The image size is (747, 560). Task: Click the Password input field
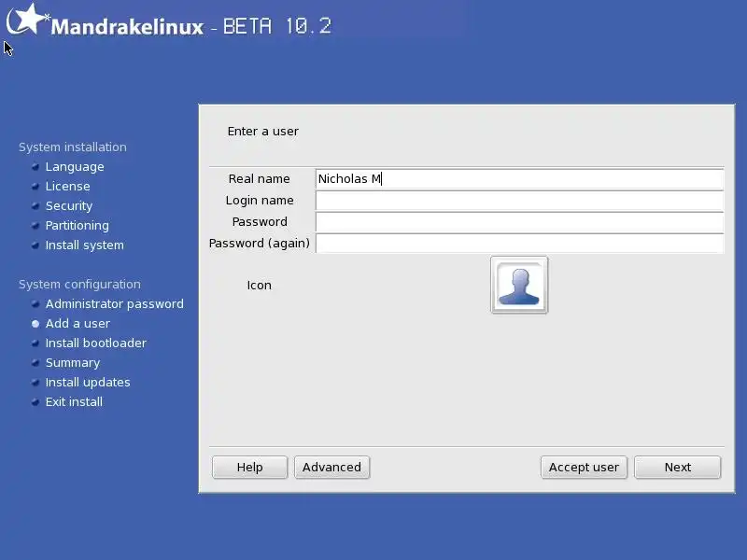[x=519, y=222]
